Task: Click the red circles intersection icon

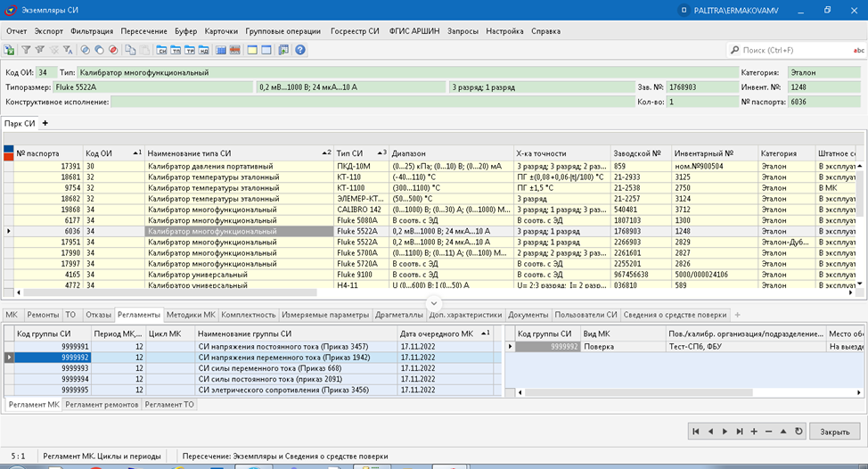Action: [113, 50]
